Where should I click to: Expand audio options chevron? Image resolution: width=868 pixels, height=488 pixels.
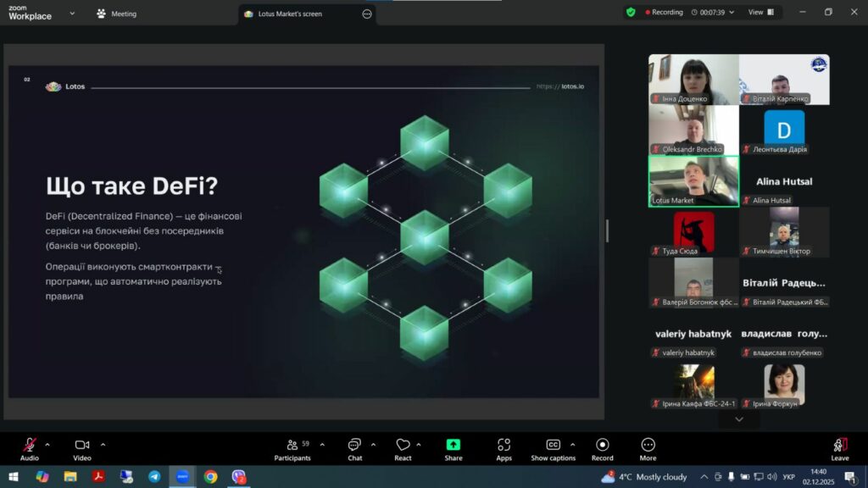[x=47, y=444]
